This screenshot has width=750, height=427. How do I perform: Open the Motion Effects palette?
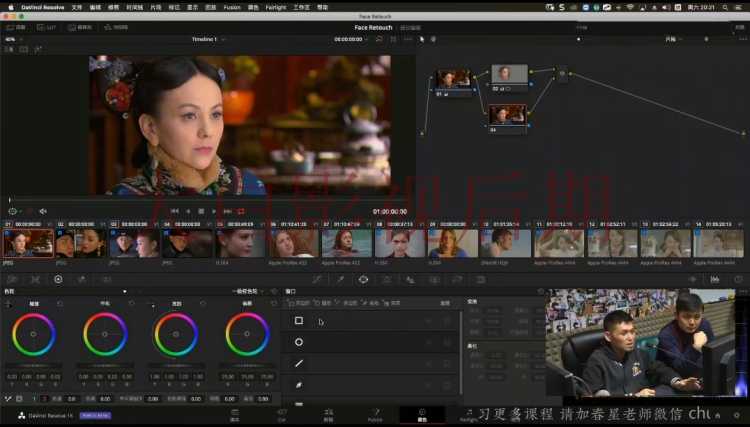pyautogui.click(x=106, y=279)
